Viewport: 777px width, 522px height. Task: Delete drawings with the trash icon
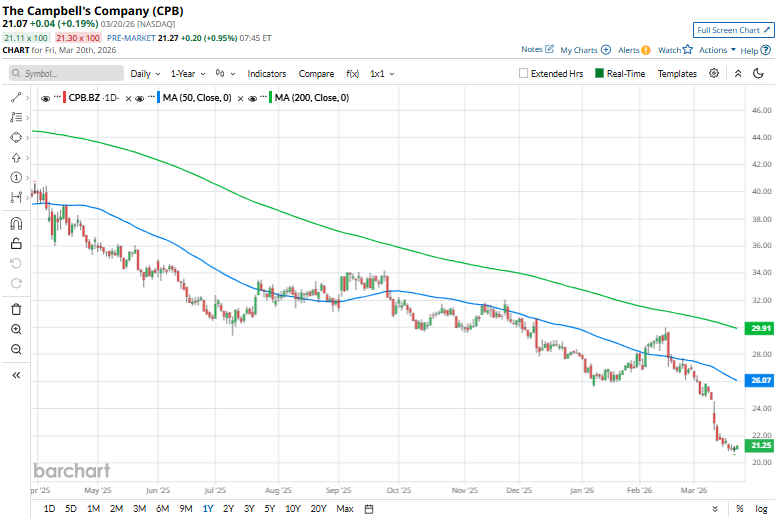16,309
